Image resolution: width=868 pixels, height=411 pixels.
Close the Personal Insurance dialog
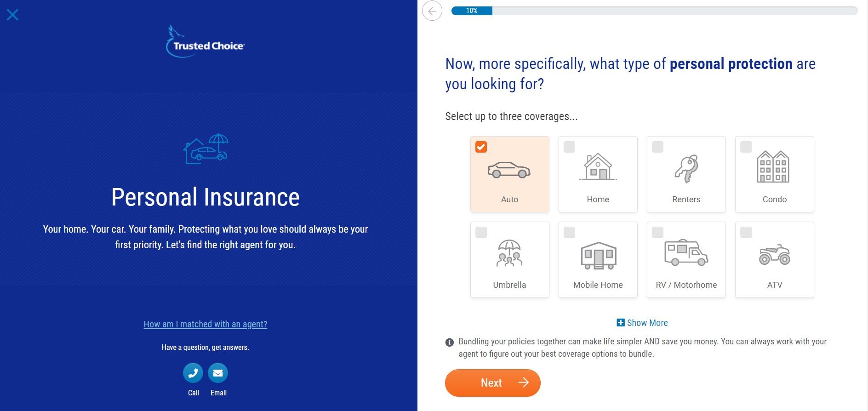13,14
